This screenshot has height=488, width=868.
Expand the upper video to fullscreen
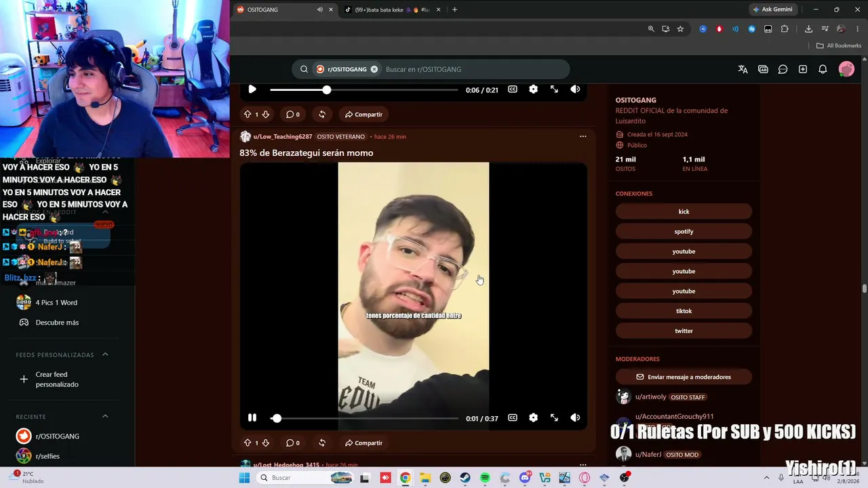pyautogui.click(x=554, y=89)
